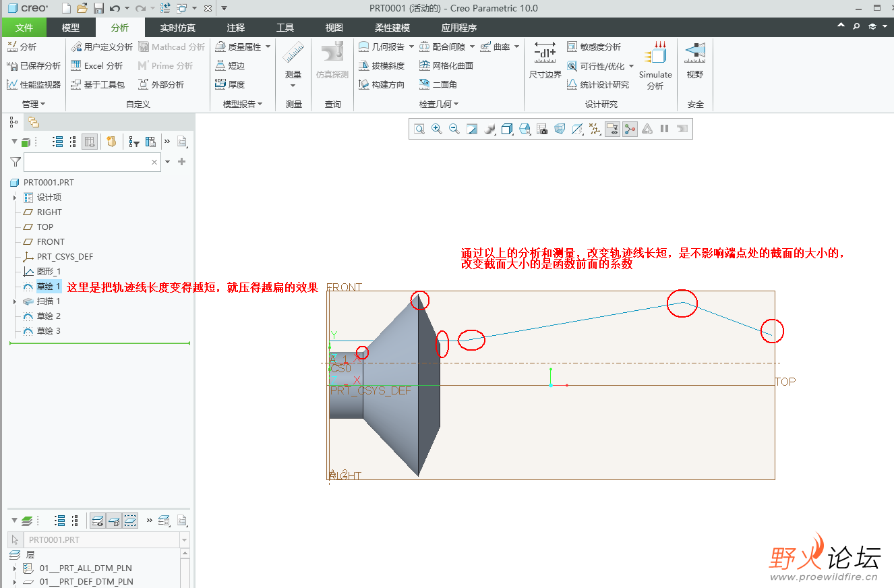Pause simulation in graphics toolbar
The image size is (894, 588).
point(665,129)
